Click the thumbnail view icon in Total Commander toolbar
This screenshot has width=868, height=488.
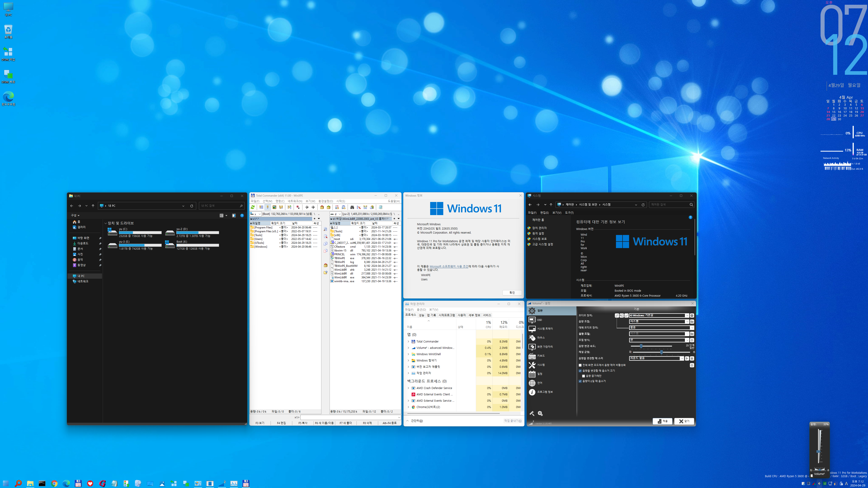pos(274,207)
